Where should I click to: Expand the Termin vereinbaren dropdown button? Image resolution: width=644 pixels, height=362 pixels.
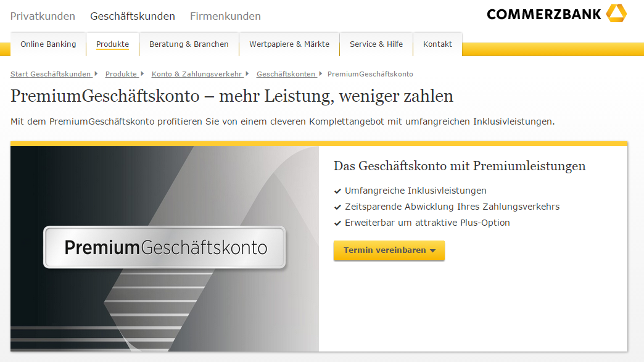pyautogui.click(x=389, y=250)
